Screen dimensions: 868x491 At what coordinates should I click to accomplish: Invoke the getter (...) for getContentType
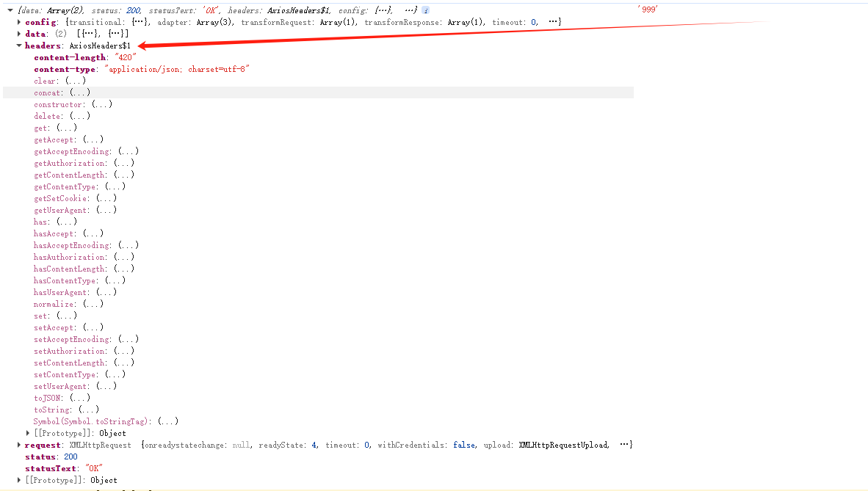[x=115, y=186]
